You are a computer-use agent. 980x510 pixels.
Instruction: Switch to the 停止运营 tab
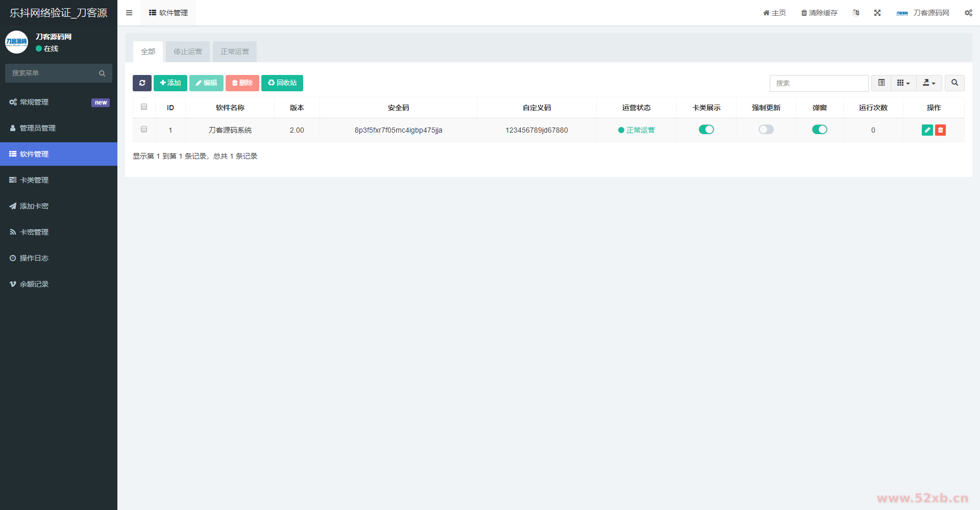click(187, 52)
